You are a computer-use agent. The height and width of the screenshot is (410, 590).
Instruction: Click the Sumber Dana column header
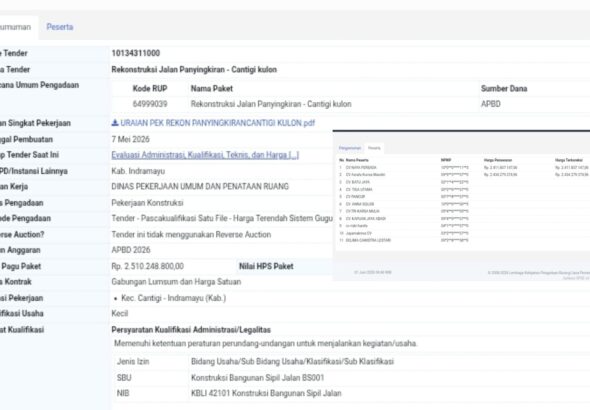[x=504, y=89]
